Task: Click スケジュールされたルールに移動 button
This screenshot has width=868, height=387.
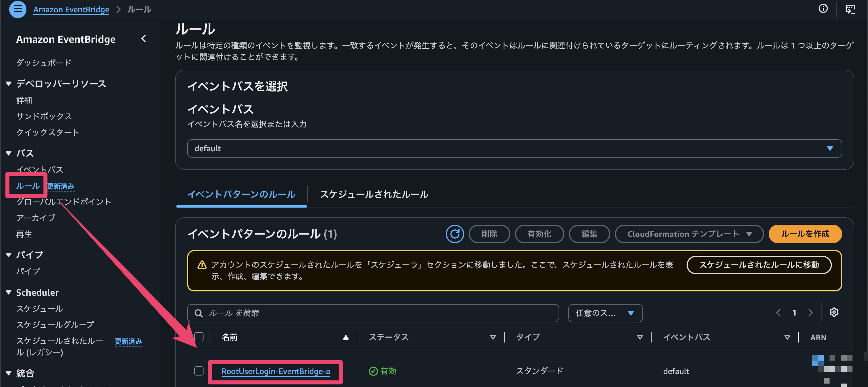Action: pyautogui.click(x=759, y=265)
